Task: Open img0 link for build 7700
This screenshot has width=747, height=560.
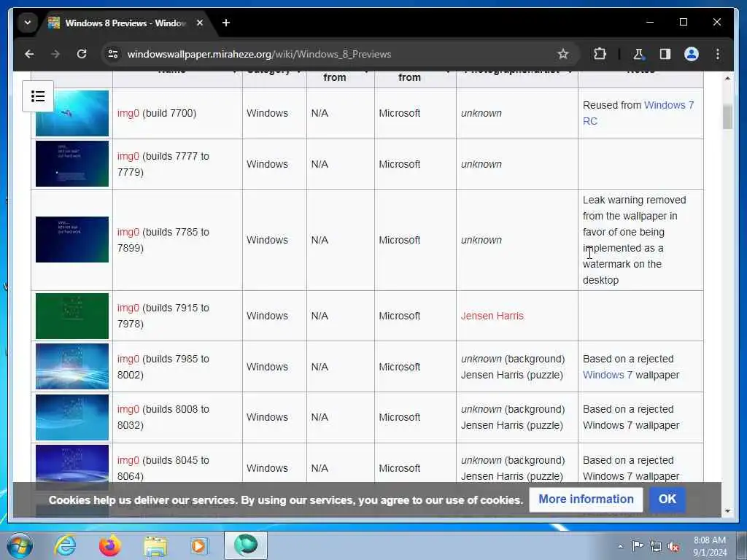Action: 128,113
